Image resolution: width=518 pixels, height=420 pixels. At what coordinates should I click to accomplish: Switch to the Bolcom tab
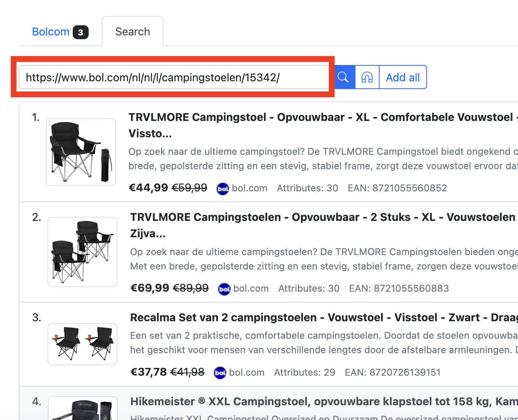point(51,32)
